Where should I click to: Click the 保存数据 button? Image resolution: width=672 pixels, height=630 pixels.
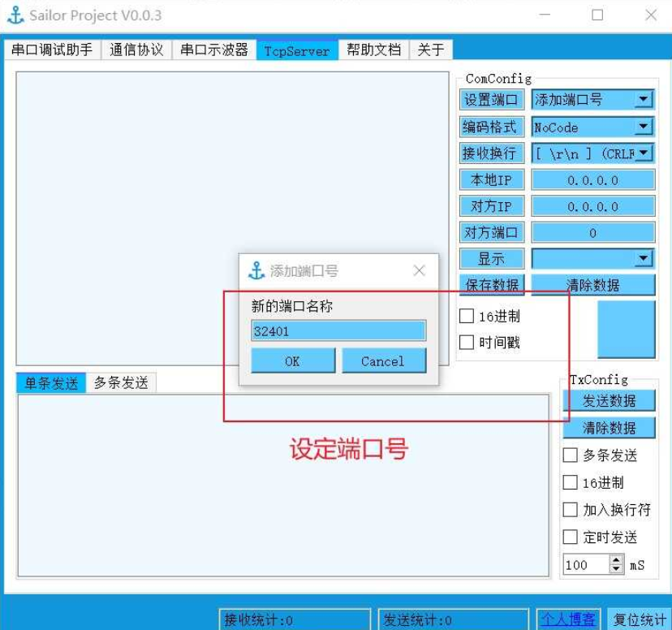pos(491,286)
